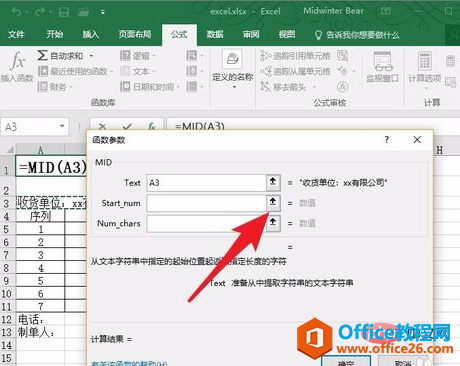Open the 逻辑 functions dropdown
Viewport: 460px width, 366px height.
pyautogui.click(x=138, y=55)
